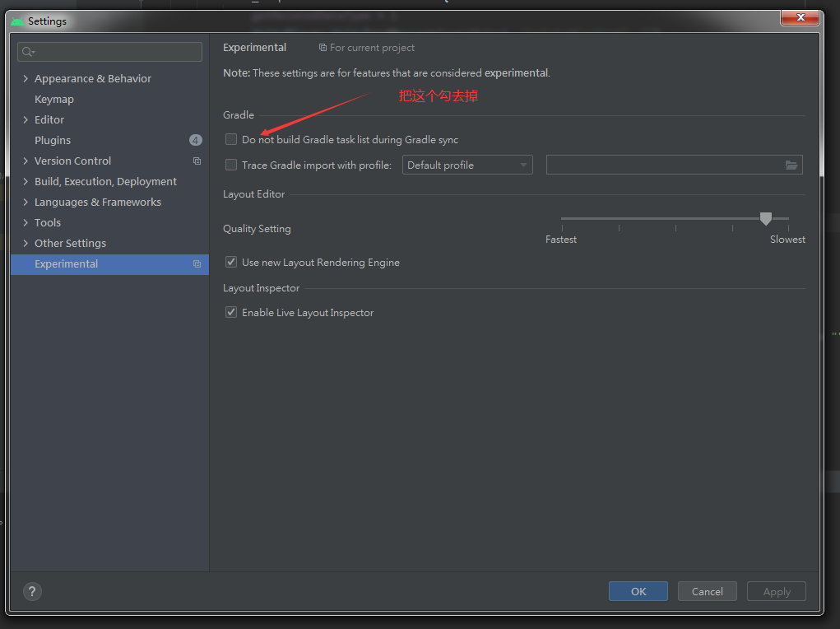Open the folder browse icon for profile path
The width and height of the screenshot is (840, 629).
click(791, 165)
